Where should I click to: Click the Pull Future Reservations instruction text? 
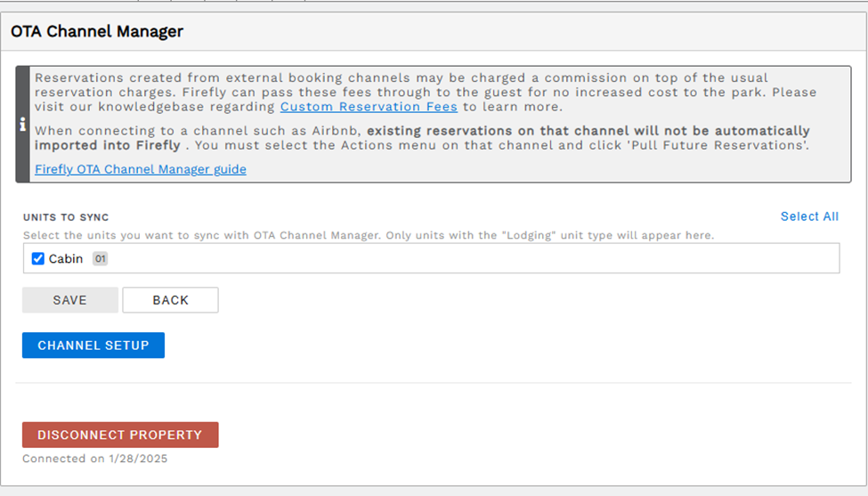pos(502,145)
